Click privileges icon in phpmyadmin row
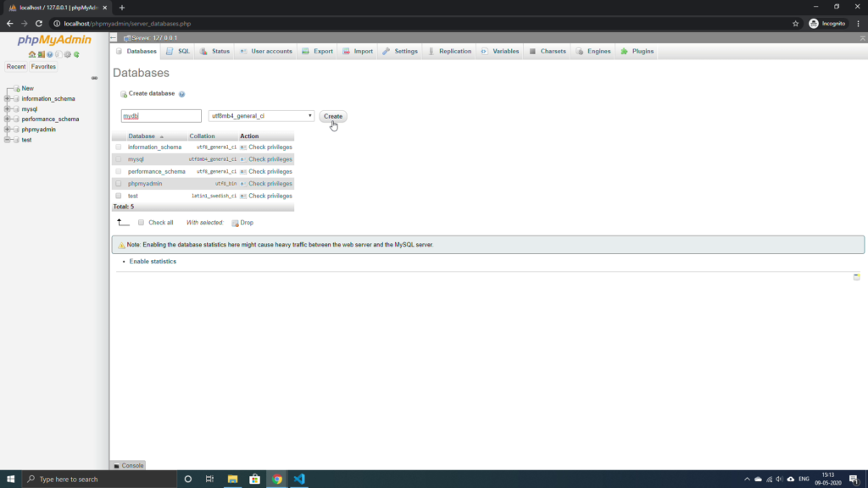 tap(243, 184)
